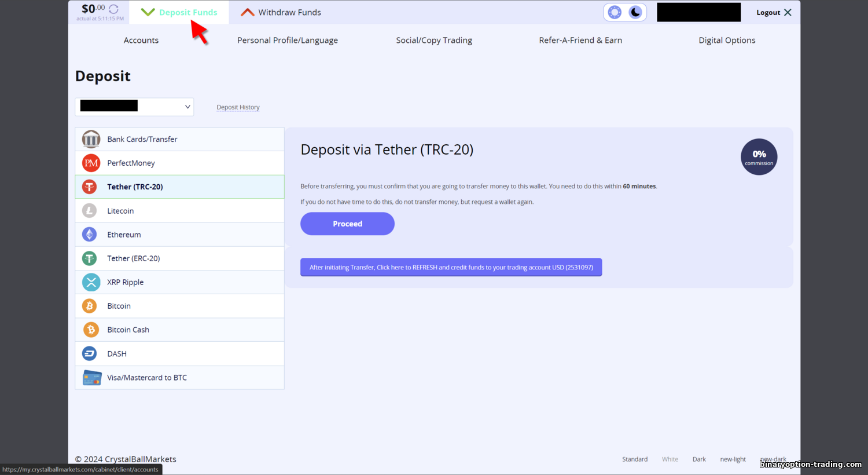Select the Bank Cards/Transfer bank icon

(91, 139)
